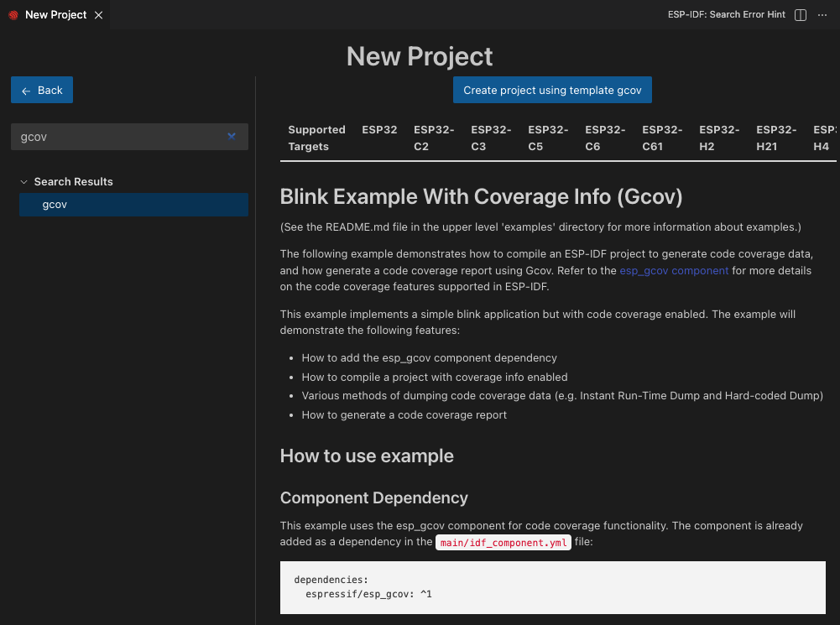Open the dropdown arrow in the search box
This screenshot has height=625, width=840.
[232, 137]
